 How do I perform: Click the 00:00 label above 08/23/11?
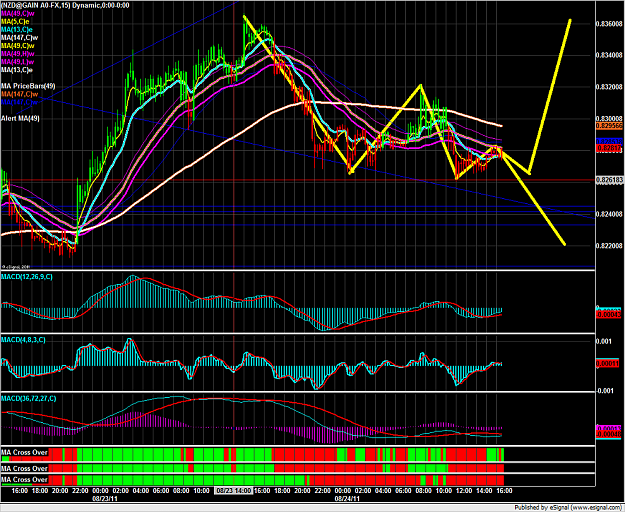click(100, 490)
